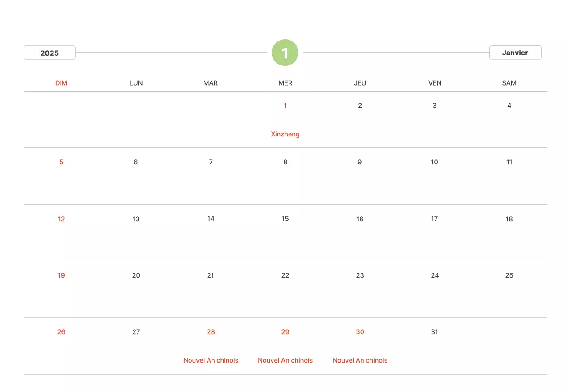Click the DIM weekday header

click(x=61, y=83)
